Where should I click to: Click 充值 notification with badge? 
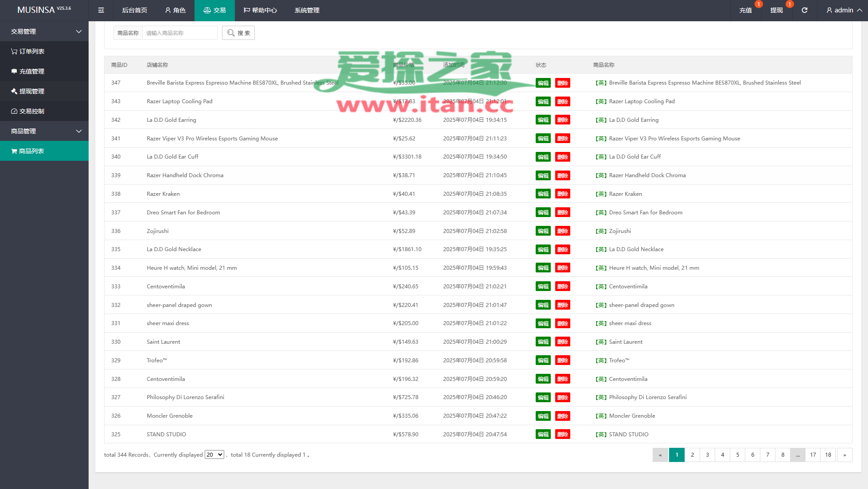point(745,10)
